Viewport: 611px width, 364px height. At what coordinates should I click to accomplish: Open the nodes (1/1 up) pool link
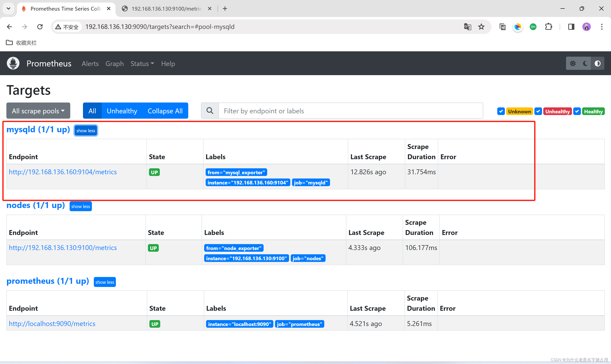tap(36, 205)
